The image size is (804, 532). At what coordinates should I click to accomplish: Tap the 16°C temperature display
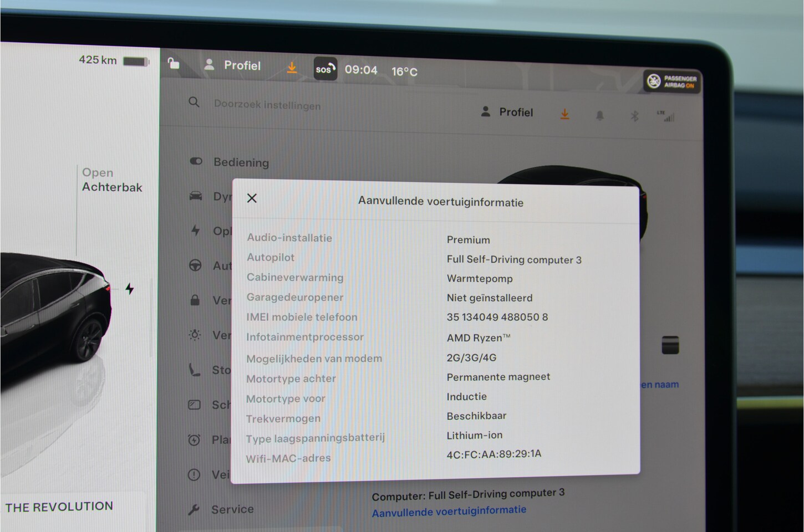[x=404, y=71]
